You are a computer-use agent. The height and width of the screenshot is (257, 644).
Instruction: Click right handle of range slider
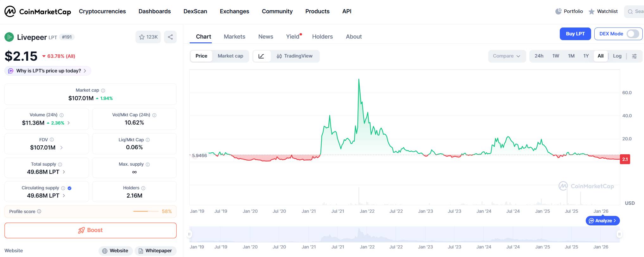point(619,234)
